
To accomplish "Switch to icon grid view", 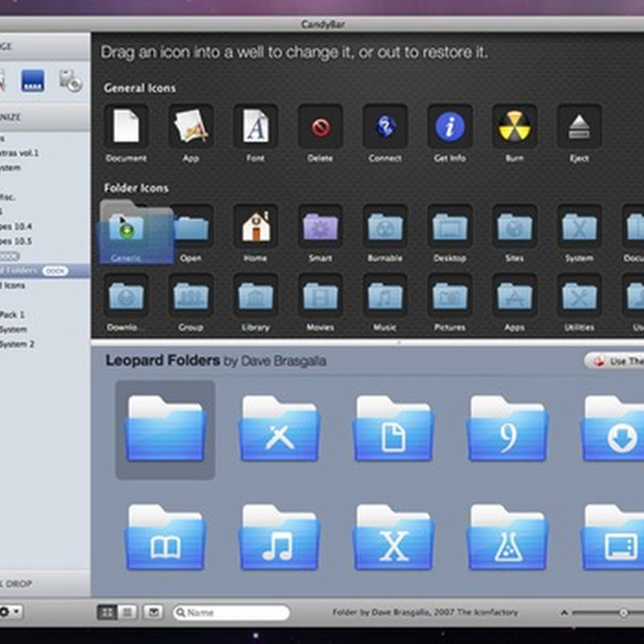I will 106,613.
